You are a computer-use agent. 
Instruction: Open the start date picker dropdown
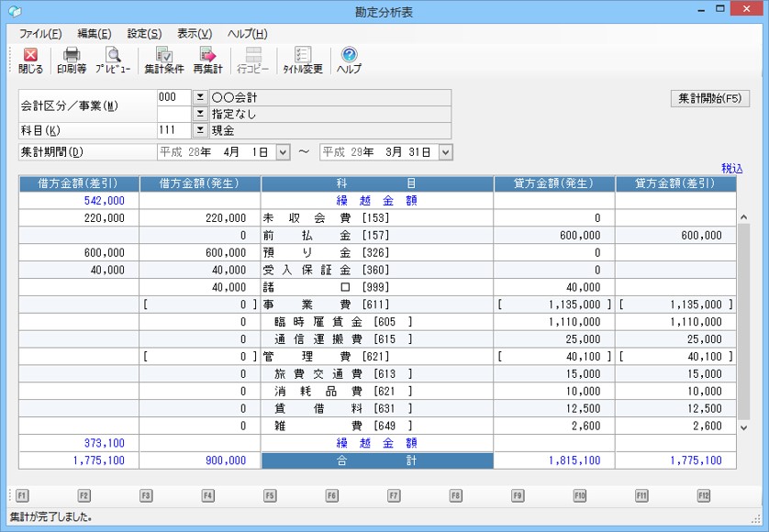point(283,151)
